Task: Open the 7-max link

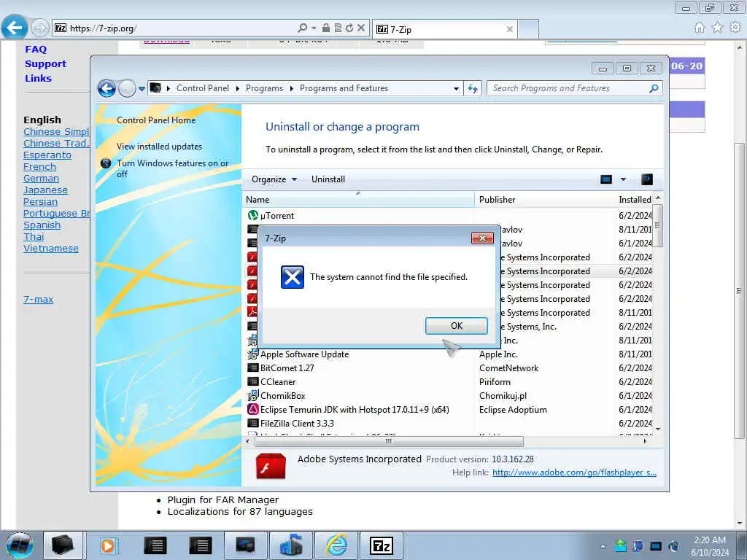Action: point(38,300)
